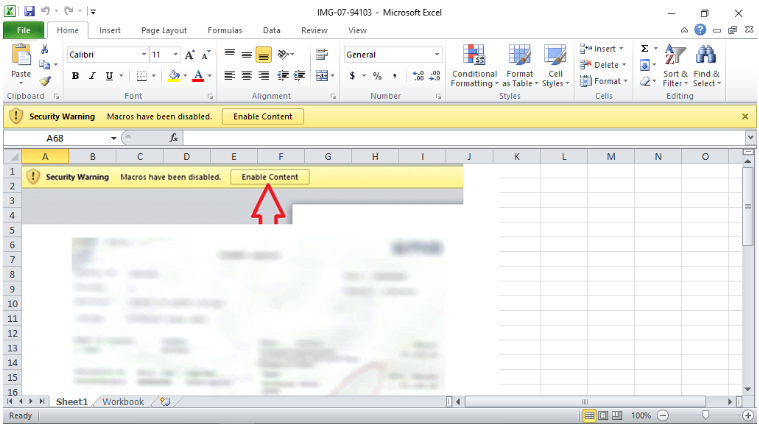Set Middle Align vertical alignment

point(246,54)
